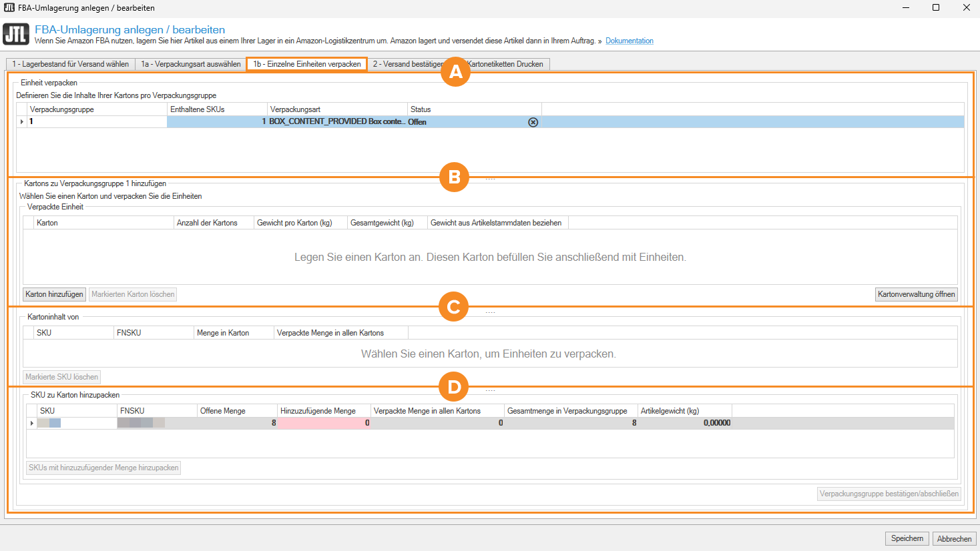Viewport: 980px width, 551px height.
Task: Open the Lagerbestand für Versand wählen tab
Action: click(x=71, y=64)
